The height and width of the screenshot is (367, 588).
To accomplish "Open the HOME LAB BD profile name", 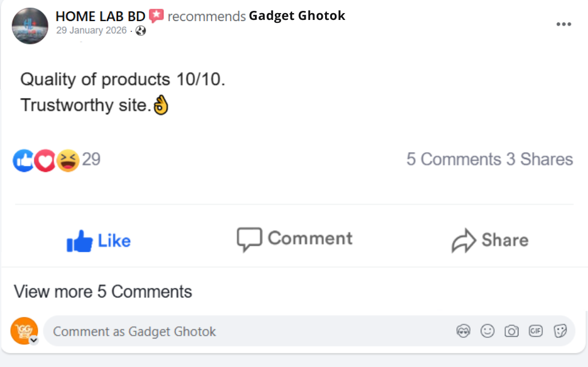I will point(100,16).
